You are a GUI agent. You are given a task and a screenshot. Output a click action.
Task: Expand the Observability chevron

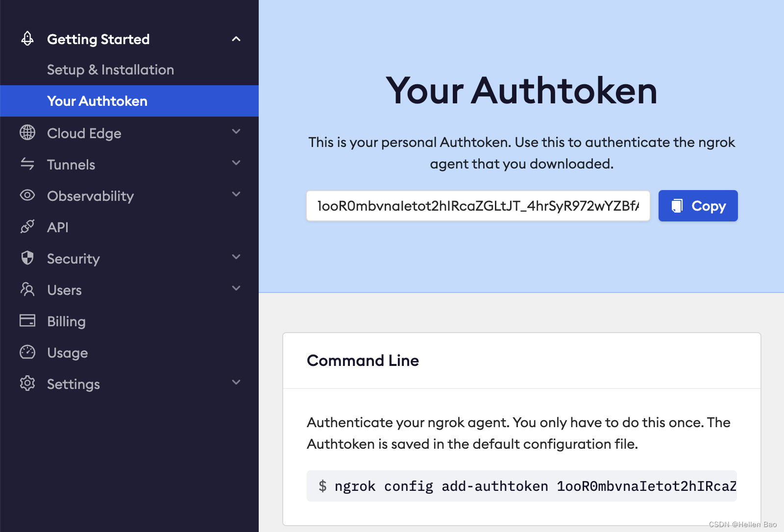(x=236, y=194)
